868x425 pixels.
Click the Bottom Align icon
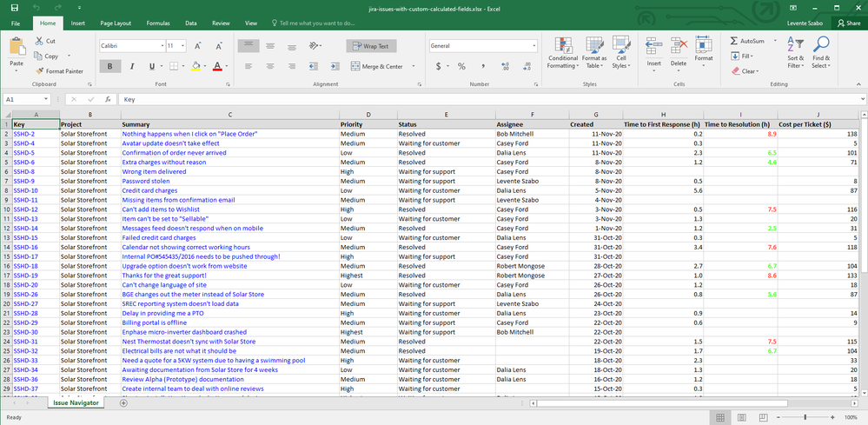pyautogui.click(x=291, y=46)
